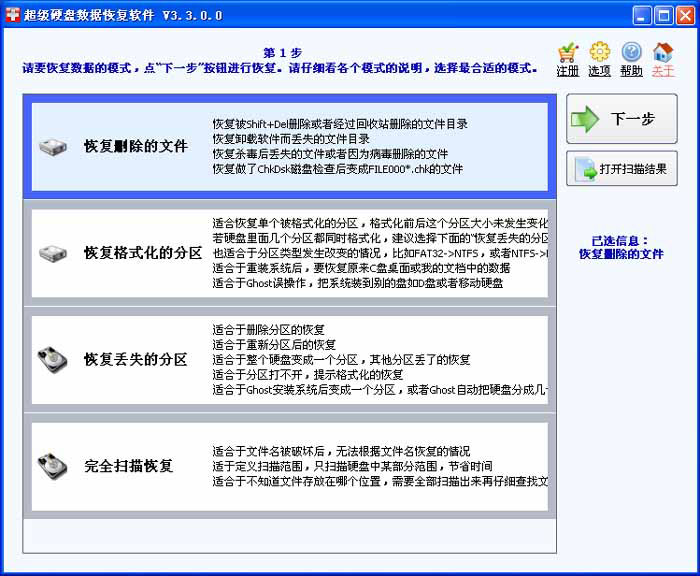700x576 pixels.
Task: Click description about 定义扫描范围 saving time
Action: pyautogui.click(x=352, y=466)
